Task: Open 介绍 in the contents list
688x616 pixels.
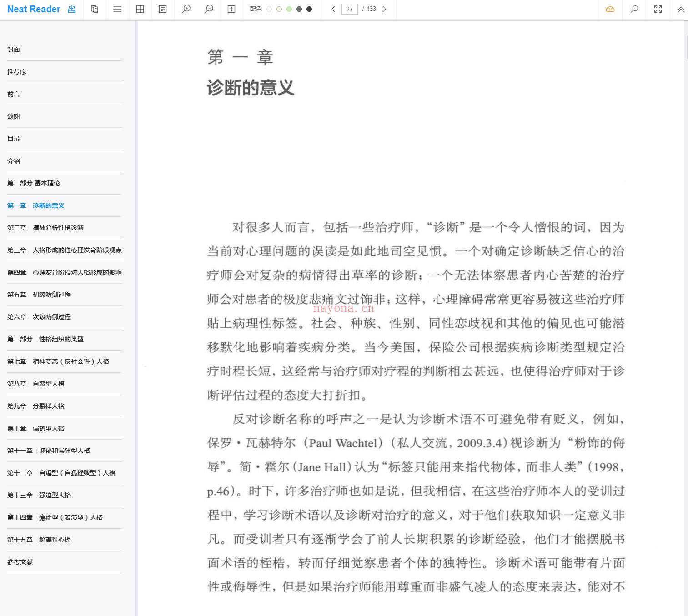Action: click(14, 161)
